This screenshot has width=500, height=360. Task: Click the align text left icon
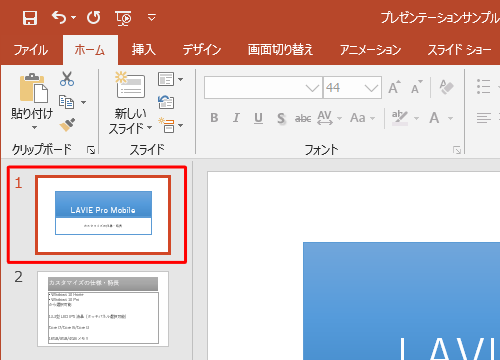(x=484, y=118)
